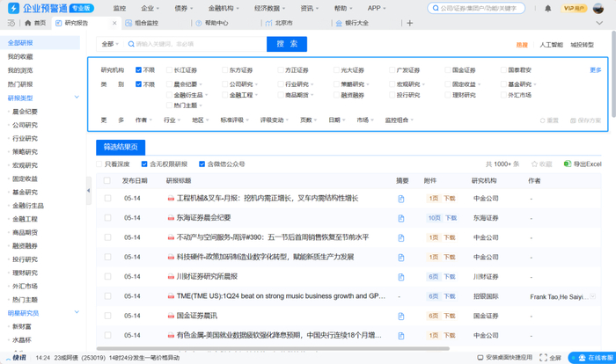Open summary icon for 东海证券晨会纪要

(x=401, y=217)
